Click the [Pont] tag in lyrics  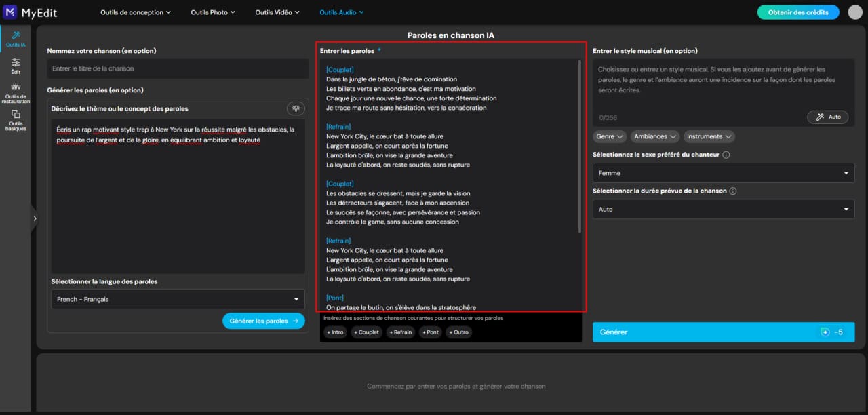tap(335, 298)
